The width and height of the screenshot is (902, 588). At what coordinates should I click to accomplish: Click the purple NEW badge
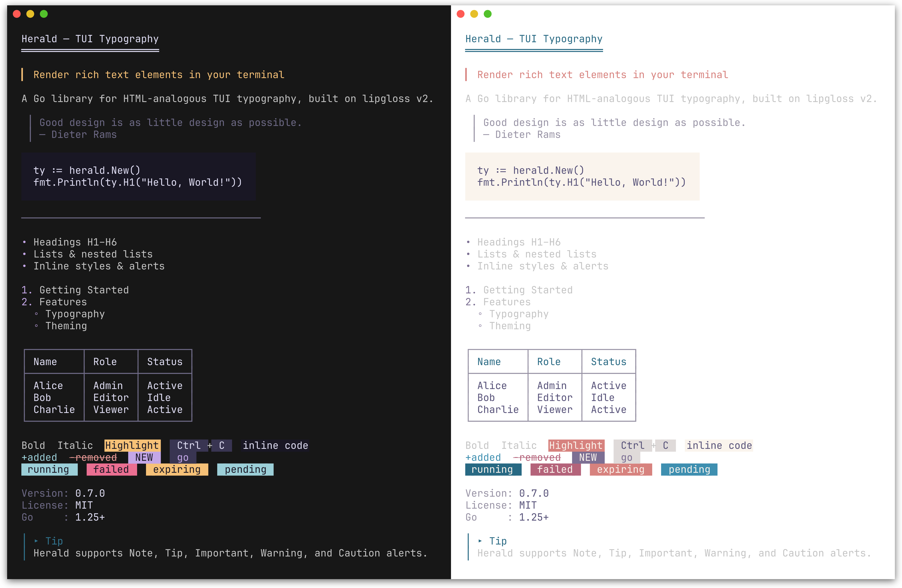point(144,457)
